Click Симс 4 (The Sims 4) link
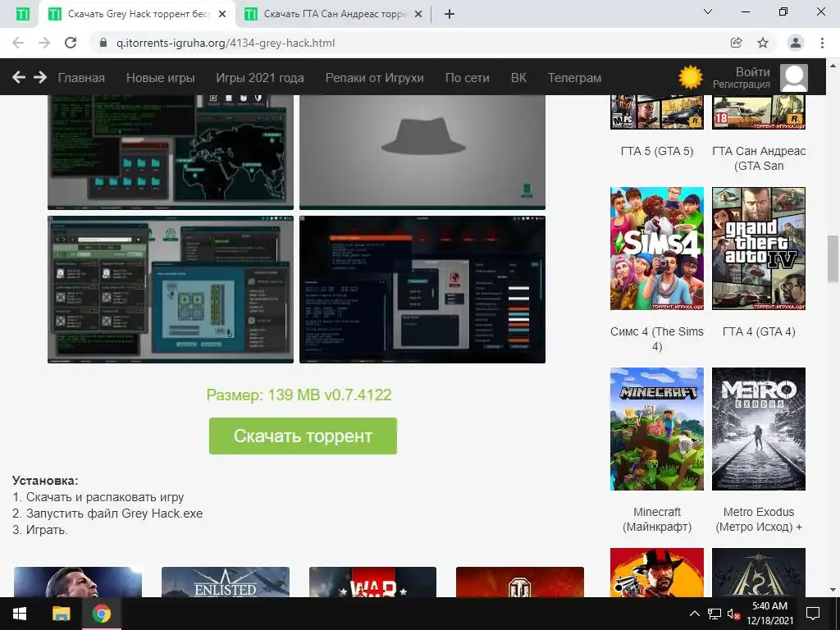 657,339
